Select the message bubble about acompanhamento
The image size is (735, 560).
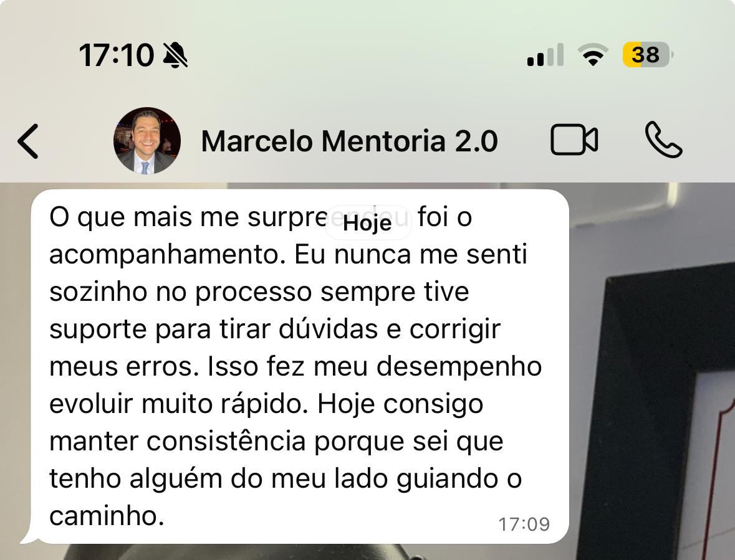coord(300,366)
